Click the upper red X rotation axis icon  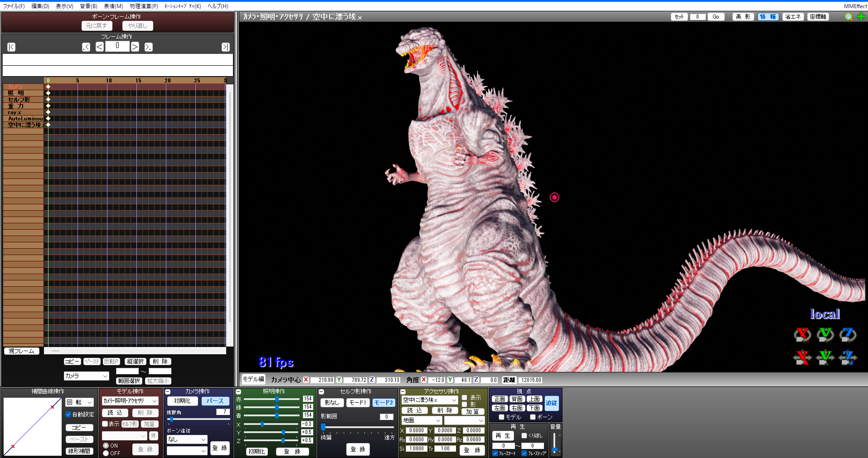click(802, 335)
